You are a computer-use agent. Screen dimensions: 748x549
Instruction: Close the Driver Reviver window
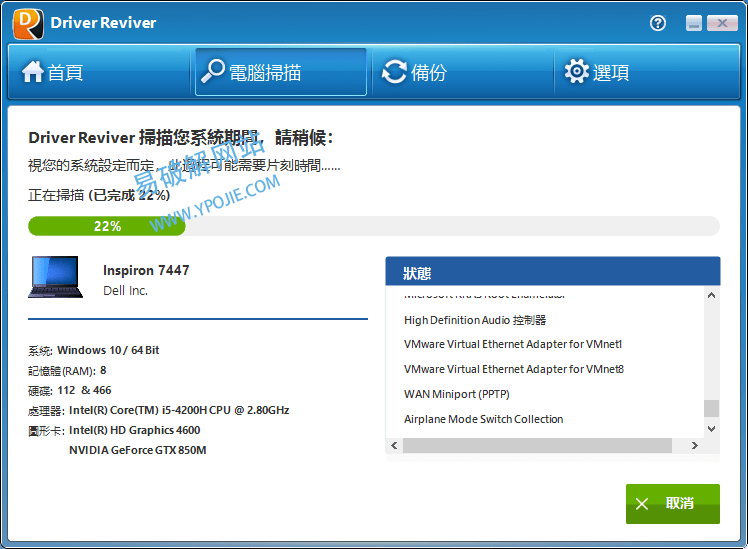pyautogui.click(x=722, y=23)
